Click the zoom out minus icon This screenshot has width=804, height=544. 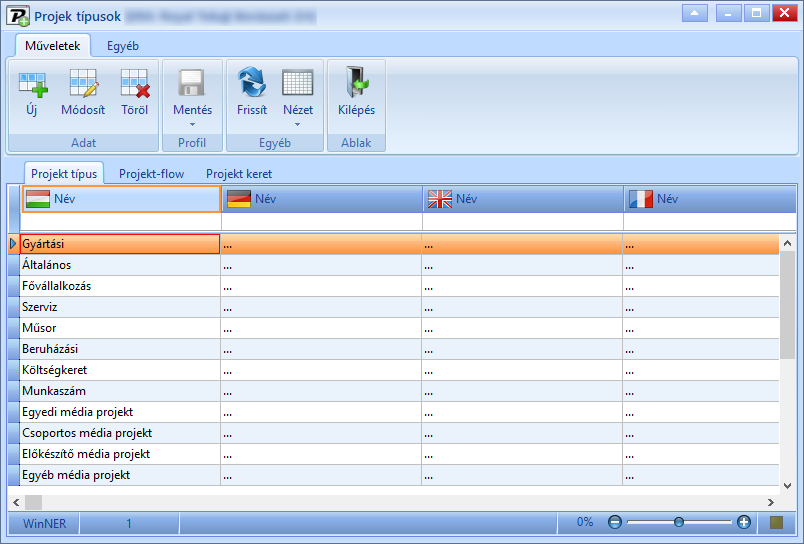pyautogui.click(x=614, y=522)
